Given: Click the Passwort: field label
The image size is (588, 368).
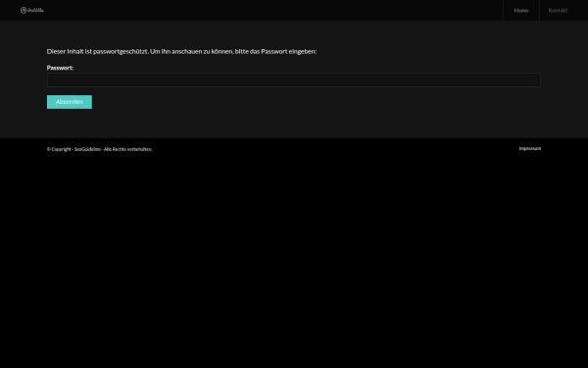Looking at the screenshot, I should pos(60,68).
